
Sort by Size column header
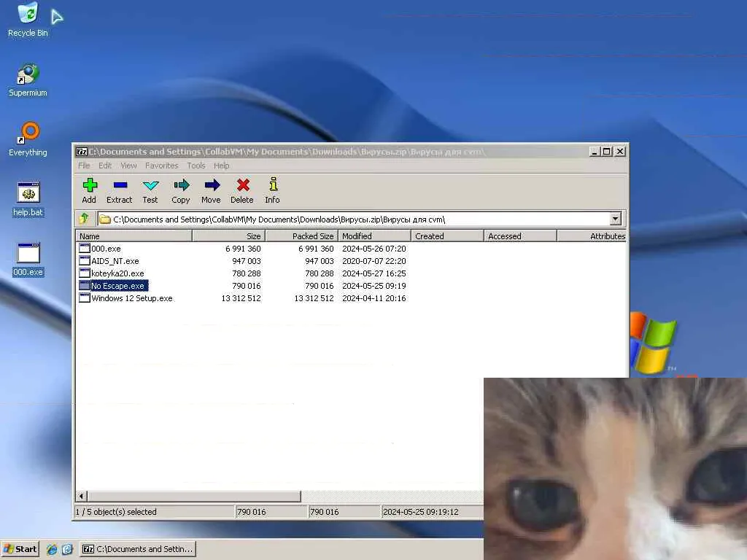228,236
